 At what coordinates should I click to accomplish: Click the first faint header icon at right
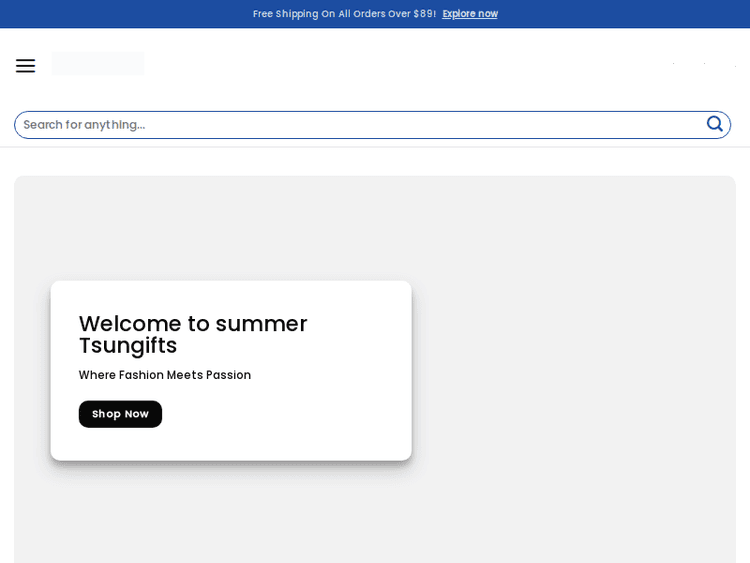pyautogui.click(x=673, y=65)
